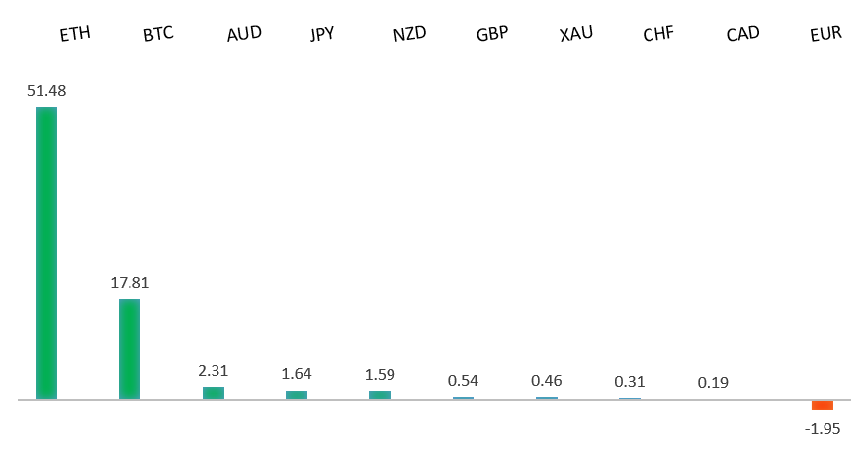Screen dimensions: 868x454
Task: Click the 51.48 data label
Action: click(46, 91)
